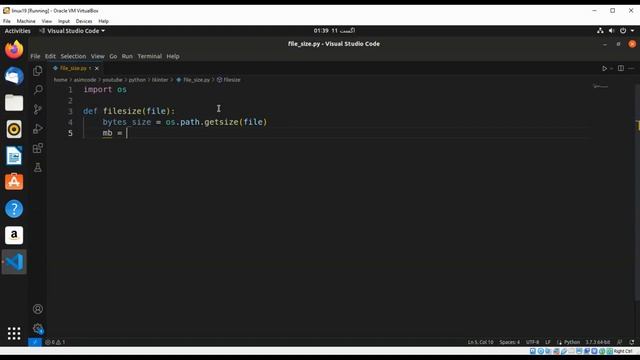Image resolution: width=640 pixels, height=360 pixels.
Task: Change end of line sequence LF
Action: [x=548, y=342]
